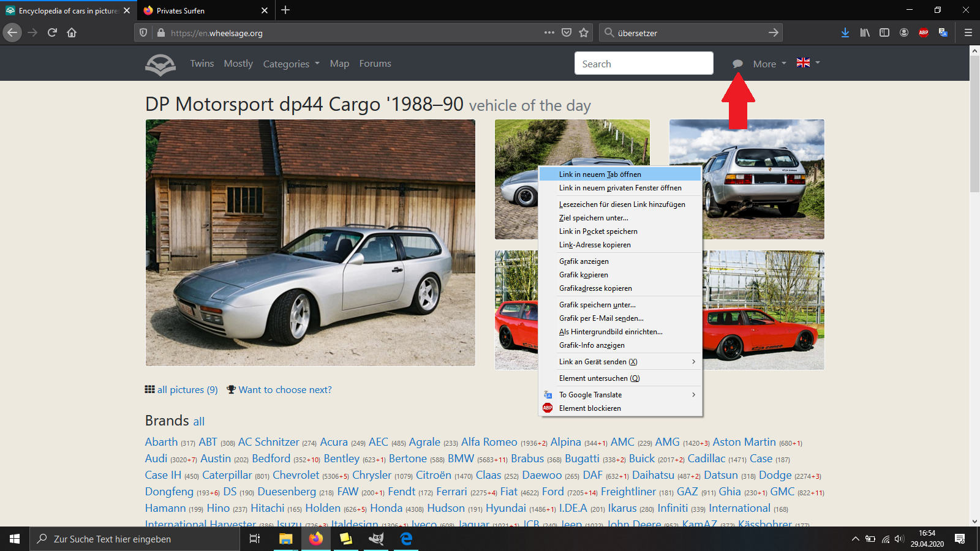Open a new browser tab

(x=285, y=10)
